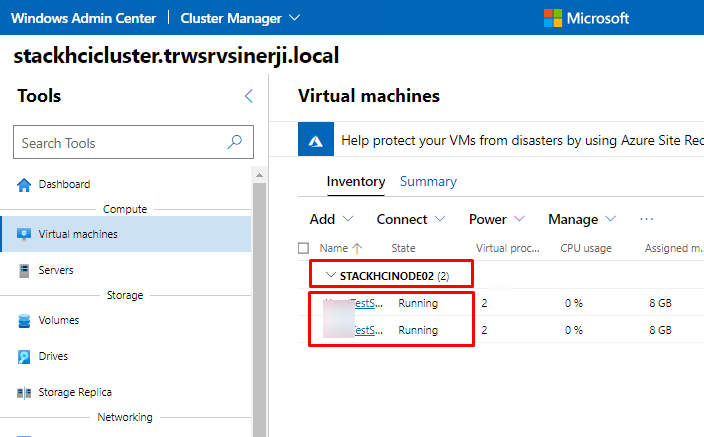Screen dimensions: 704x437
Task: Open the Connect dropdown menu
Action: [410, 219]
